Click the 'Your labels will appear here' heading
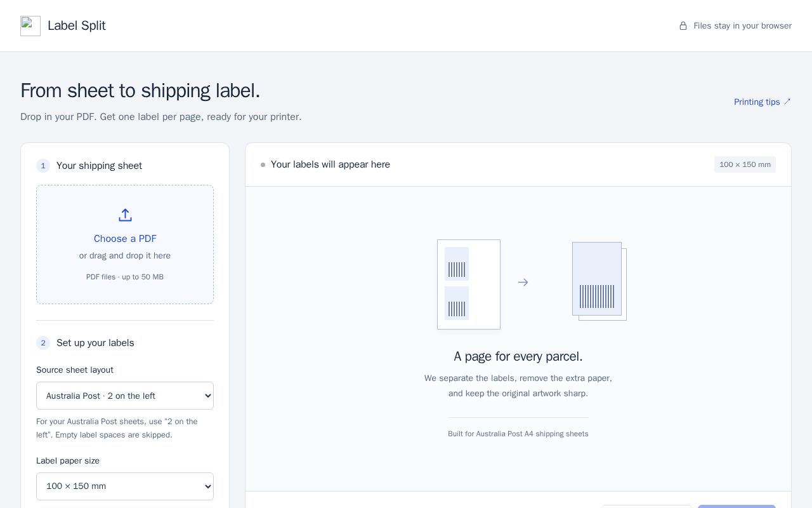The width and height of the screenshot is (812, 508). [x=331, y=164]
